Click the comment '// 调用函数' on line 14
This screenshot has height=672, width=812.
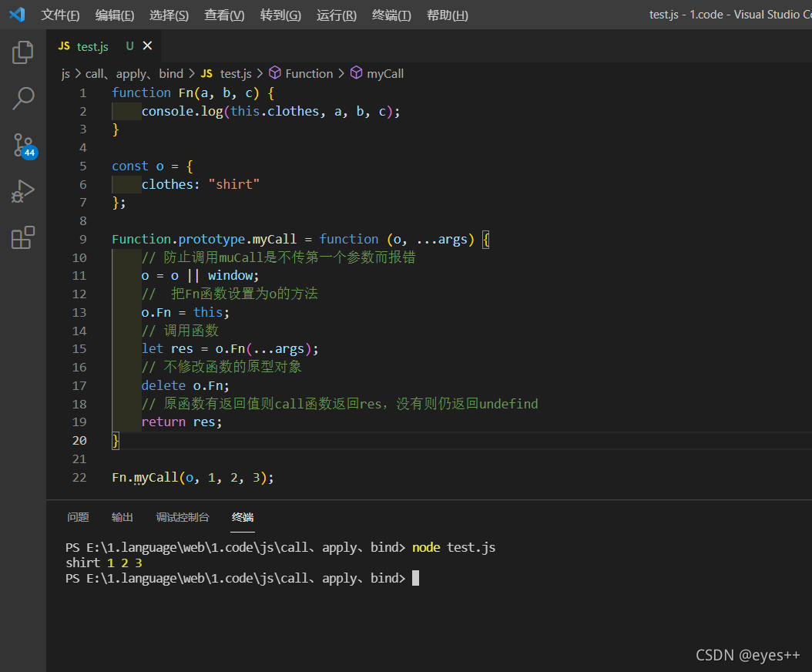pyautogui.click(x=180, y=331)
